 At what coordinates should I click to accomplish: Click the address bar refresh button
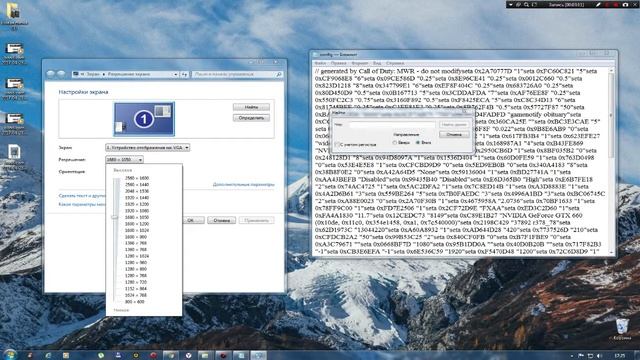pos(184,74)
